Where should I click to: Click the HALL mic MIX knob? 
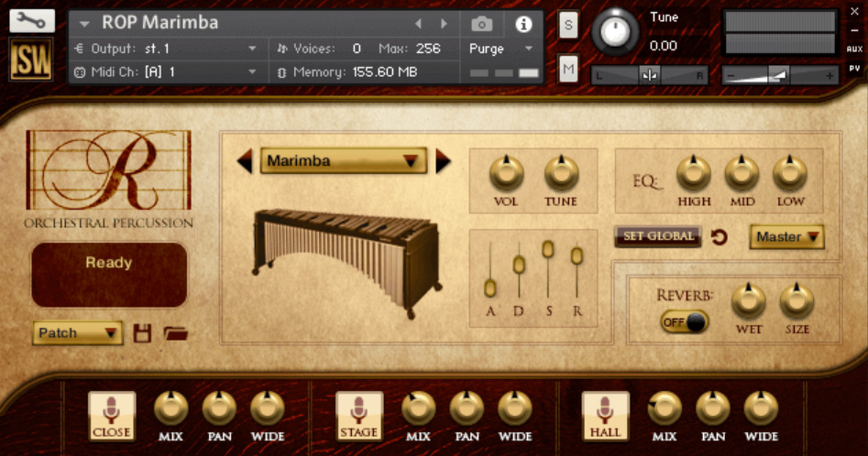pyautogui.click(x=665, y=408)
